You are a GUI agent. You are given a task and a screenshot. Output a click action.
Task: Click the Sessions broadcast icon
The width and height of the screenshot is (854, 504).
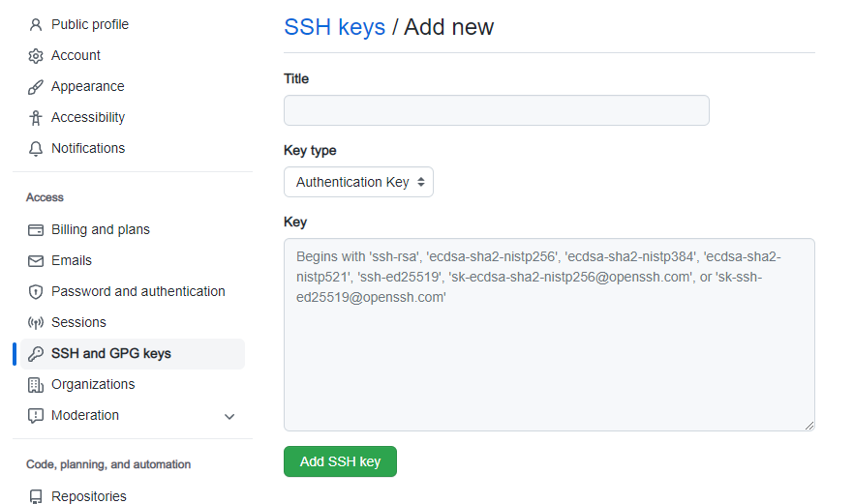point(36,322)
